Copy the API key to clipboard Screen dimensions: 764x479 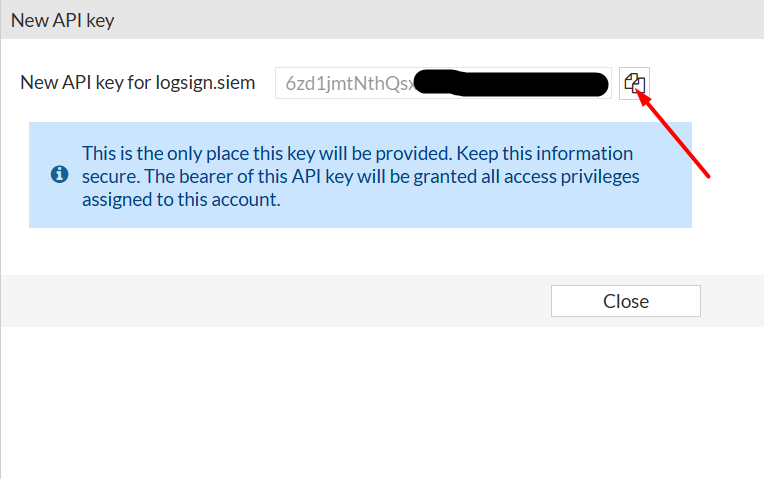[x=634, y=83]
